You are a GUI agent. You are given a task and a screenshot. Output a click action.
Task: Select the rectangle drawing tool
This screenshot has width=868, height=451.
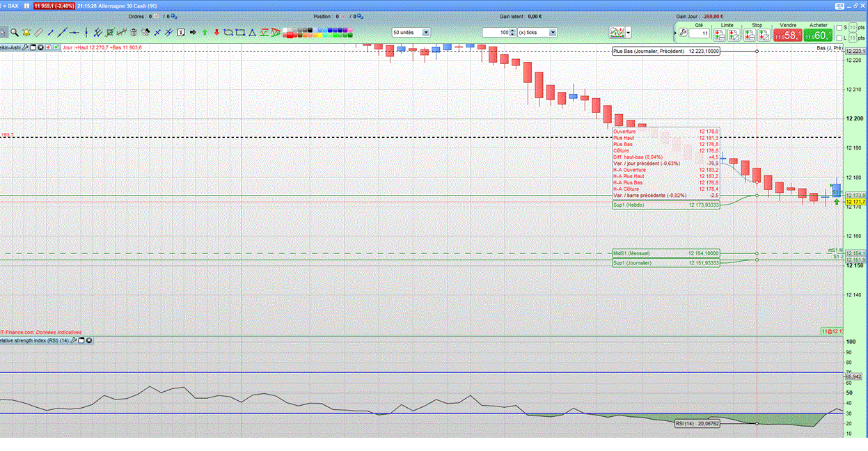240,32
